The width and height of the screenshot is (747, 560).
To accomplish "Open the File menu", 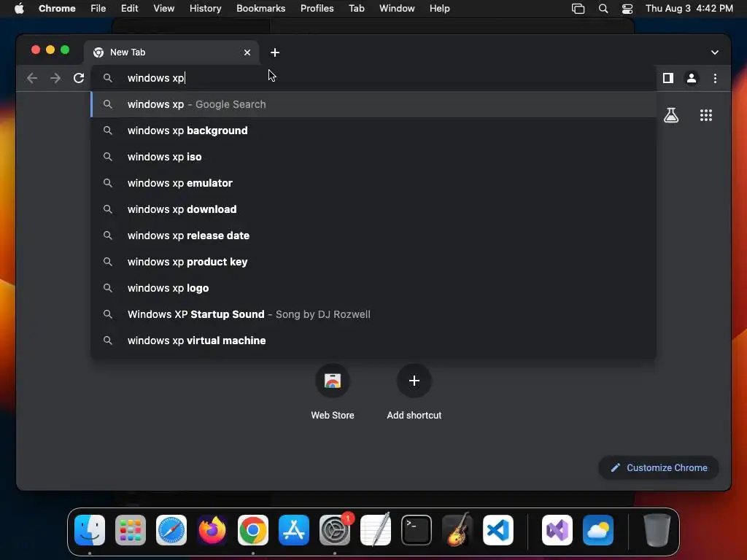I will pos(98,9).
